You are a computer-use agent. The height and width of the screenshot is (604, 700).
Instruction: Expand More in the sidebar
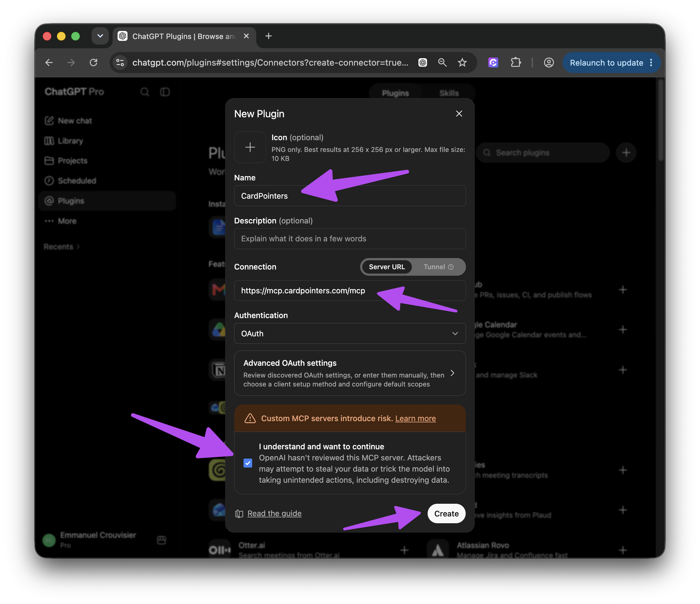(107, 221)
